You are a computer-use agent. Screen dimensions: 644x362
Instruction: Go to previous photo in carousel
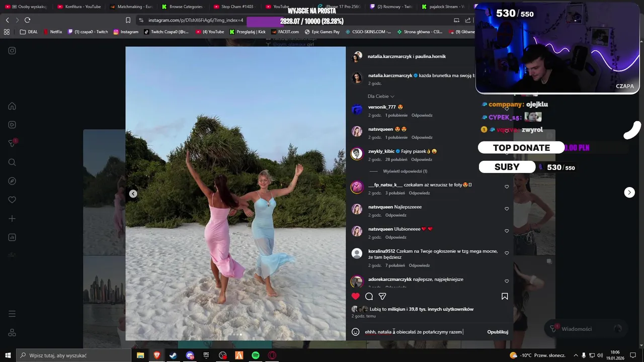pyautogui.click(x=133, y=194)
